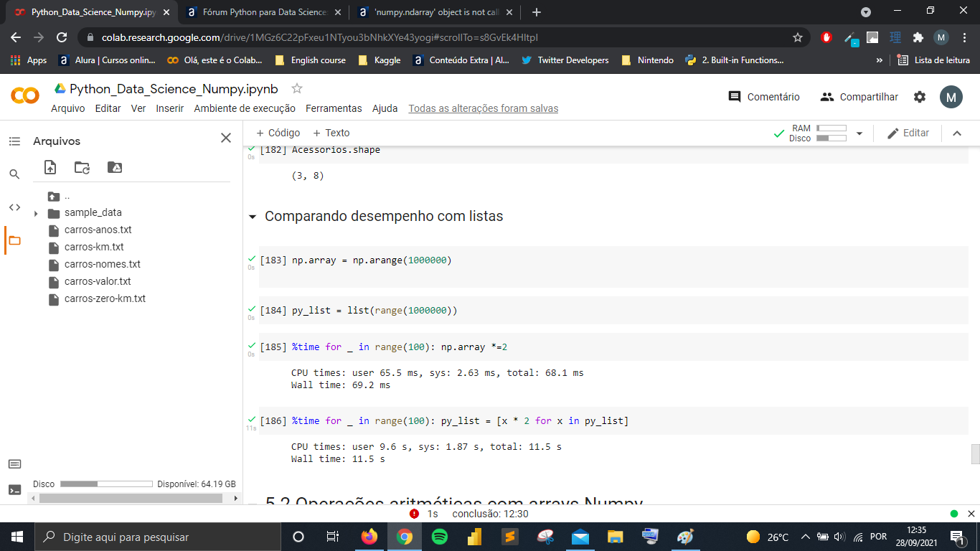This screenshot has width=980, height=551.
Task: Open the Mail app from the taskbar
Action: point(580,537)
